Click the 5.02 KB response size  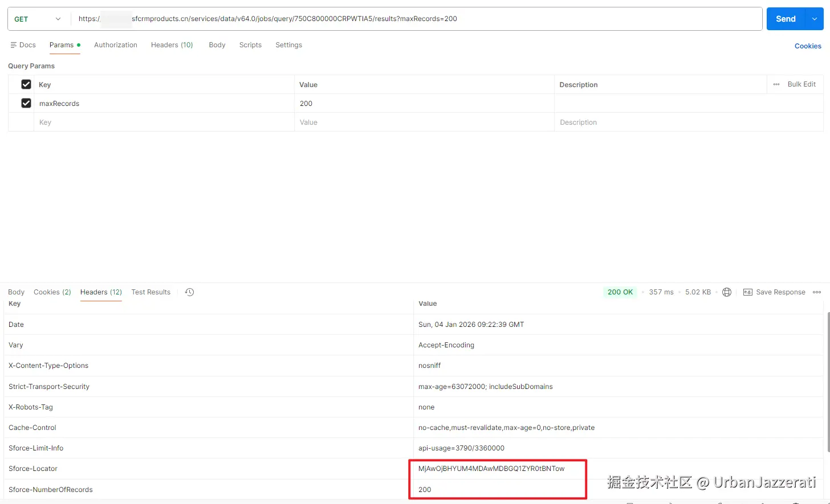pyautogui.click(x=698, y=292)
